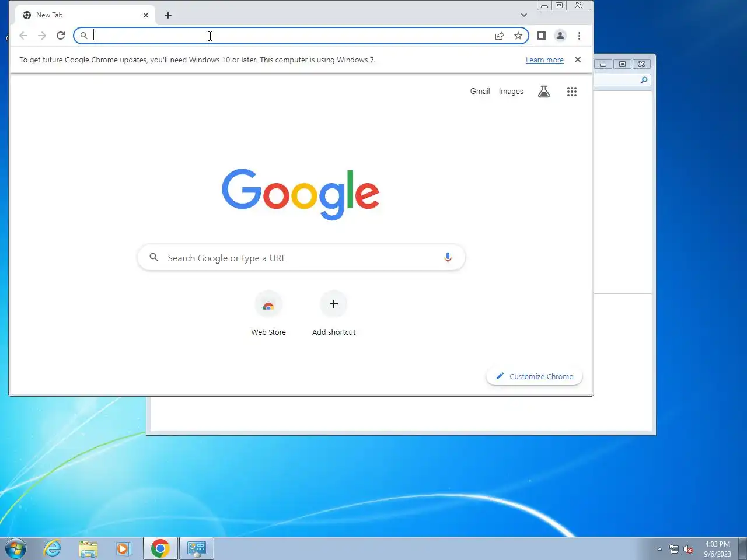This screenshot has height=560, width=747.
Task: Start voice search with microphone icon
Action: (x=448, y=258)
